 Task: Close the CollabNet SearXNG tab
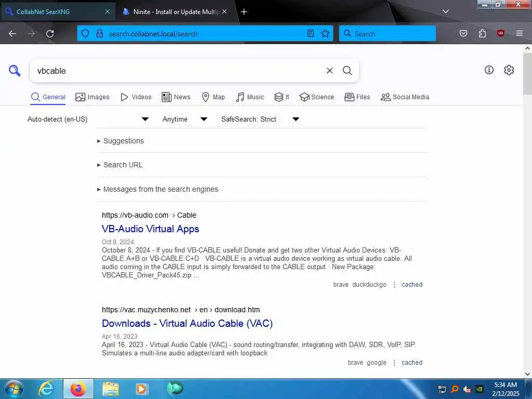[x=107, y=11]
